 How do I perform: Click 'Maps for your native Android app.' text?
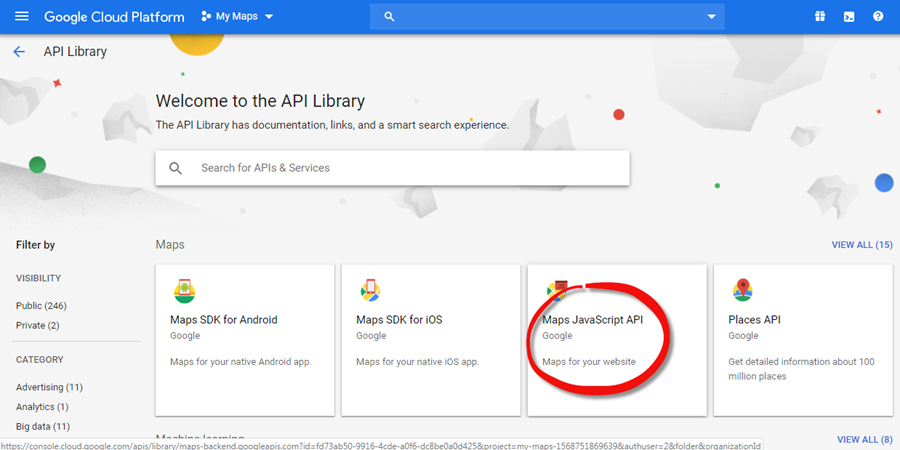click(x=241, y=362)
